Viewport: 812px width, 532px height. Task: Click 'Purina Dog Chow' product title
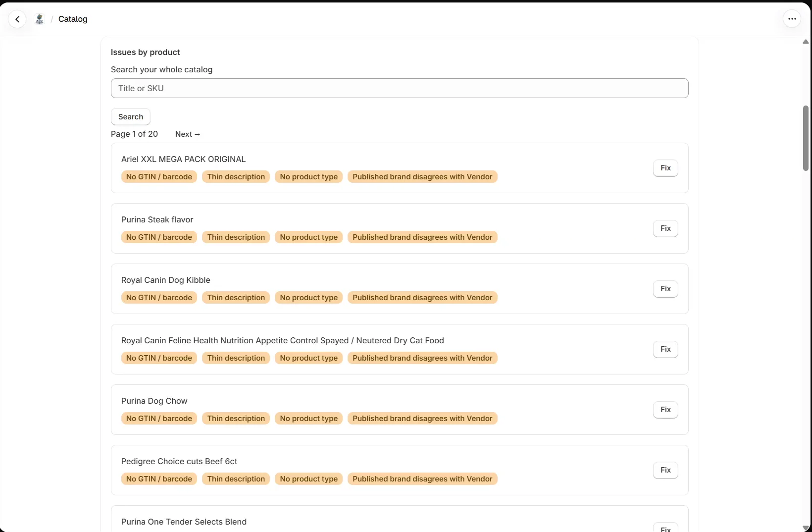point(154,401)
